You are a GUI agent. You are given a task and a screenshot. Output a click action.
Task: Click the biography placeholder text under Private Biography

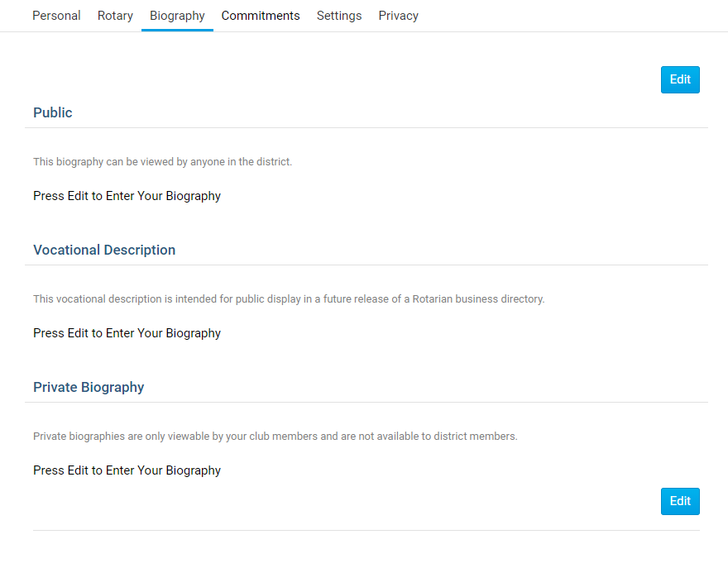point(127,470)
